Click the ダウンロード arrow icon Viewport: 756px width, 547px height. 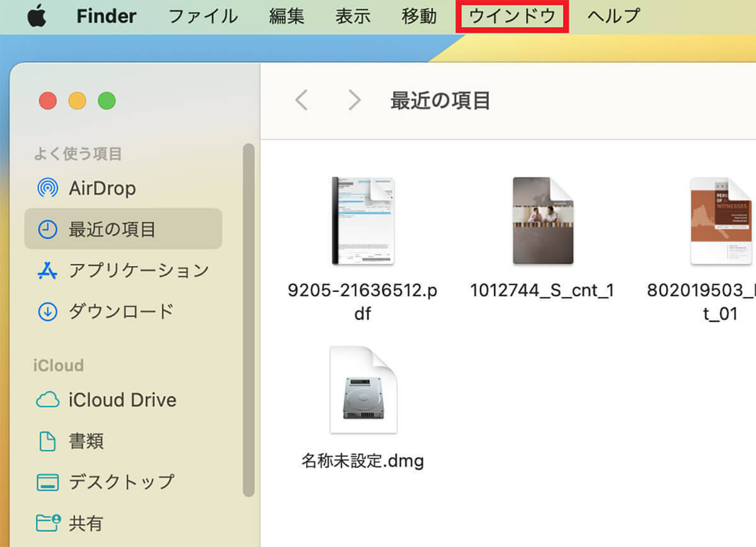48,312
